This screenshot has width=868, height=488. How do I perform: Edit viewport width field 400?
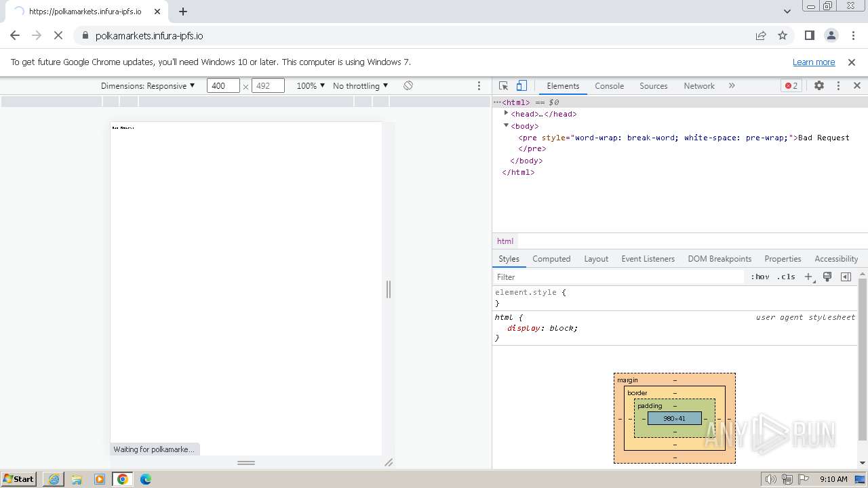coord(223,85)
